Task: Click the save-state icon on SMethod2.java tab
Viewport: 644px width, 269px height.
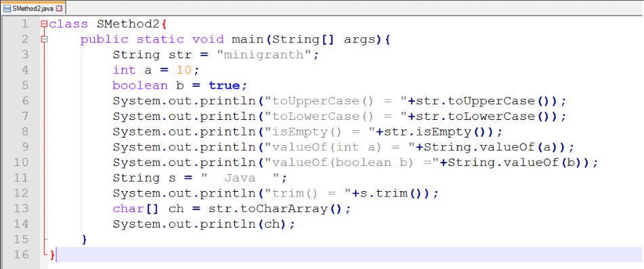Action: click(7, 8)
